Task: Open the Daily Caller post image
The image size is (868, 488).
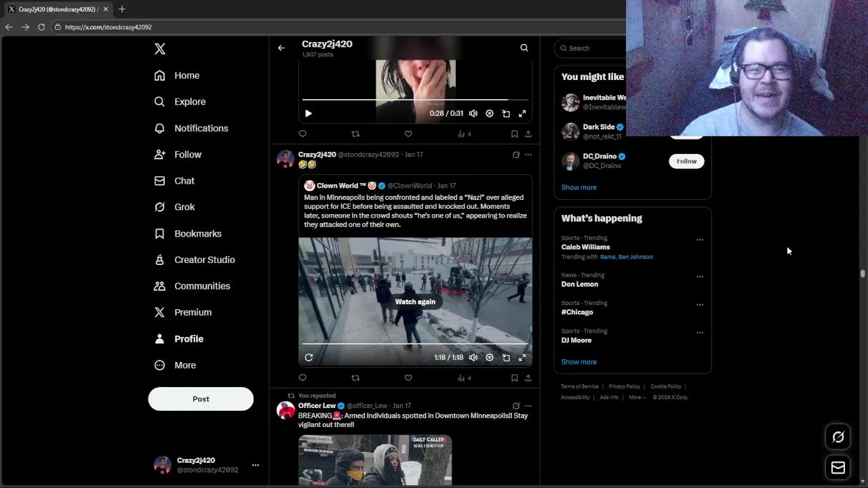Action: [x=375, y=460]
